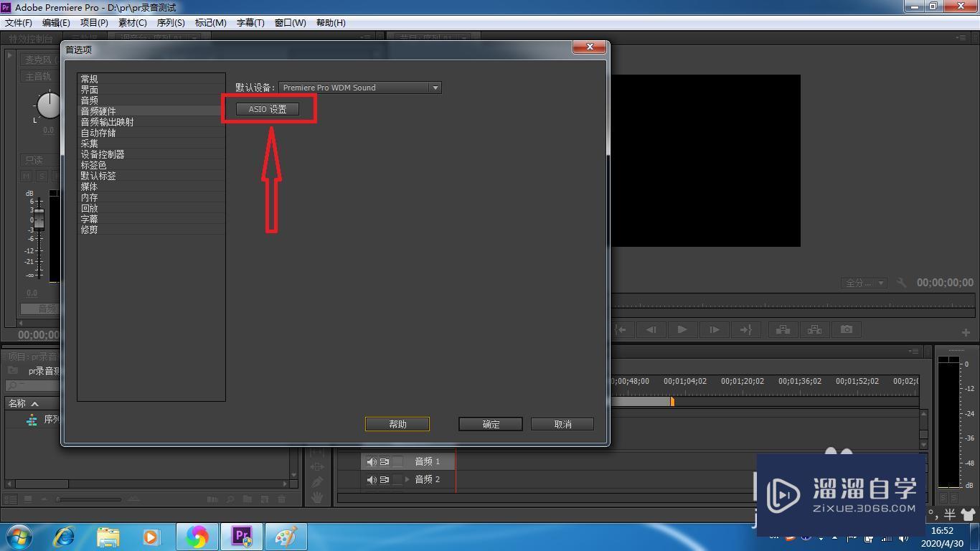Open the timeline panel flyout menu
Image resolution: width=980 pixels, height=551 pixels.
point(915,352)
